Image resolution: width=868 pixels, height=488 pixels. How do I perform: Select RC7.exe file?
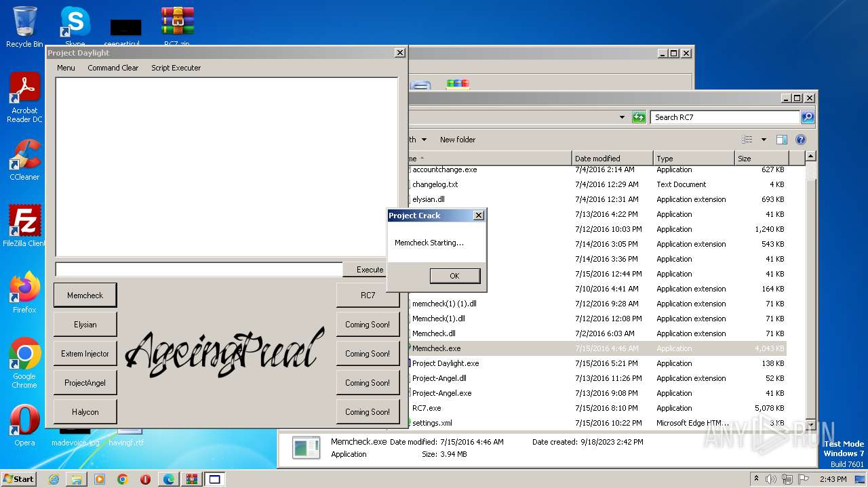click(427, 408)
